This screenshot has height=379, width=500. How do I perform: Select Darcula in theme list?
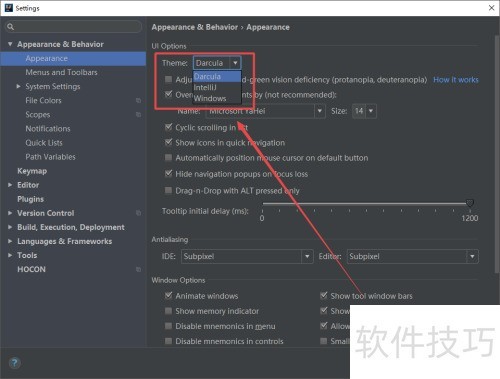pyautogui.click(x=217, y=76)
